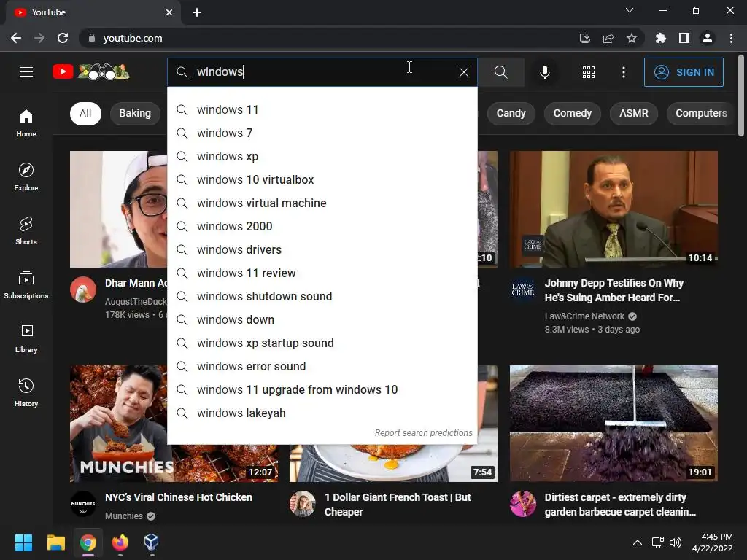The height and width of the screenshot is (560, 747).
Task: Choose the "windows drivers" suggestion
Action: tap(322, 250)
